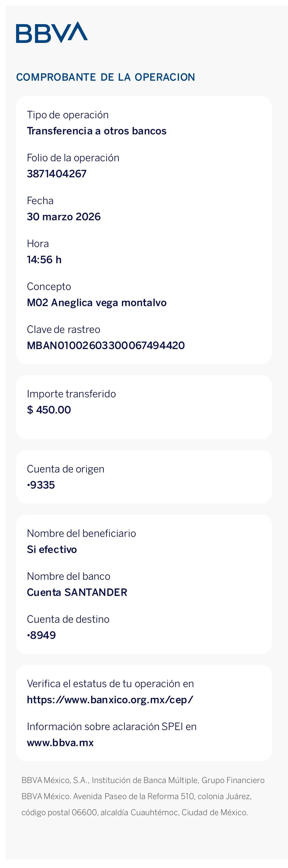
Task: Click Transferencia a otros bancos text
Action: (97, 131)
